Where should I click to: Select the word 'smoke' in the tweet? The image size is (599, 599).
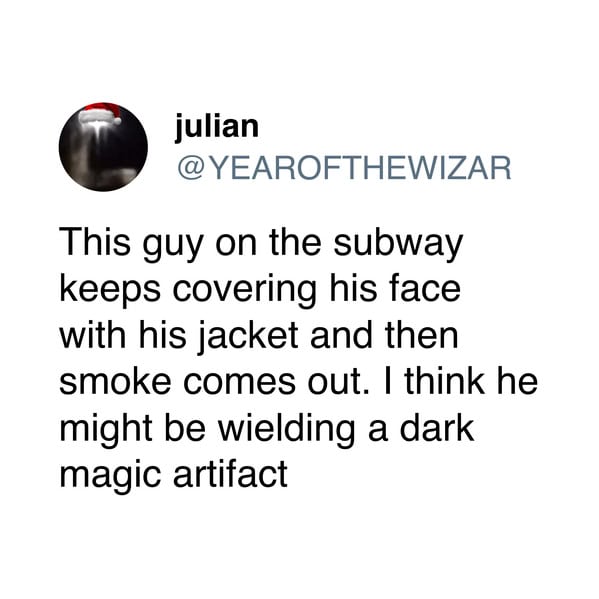(115, 382)
